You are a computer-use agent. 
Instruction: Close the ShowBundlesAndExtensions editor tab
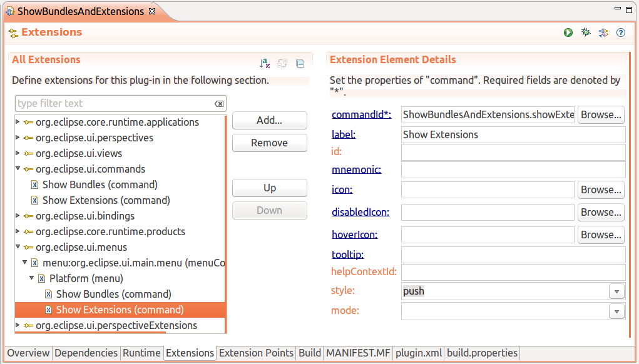(x=152, y=11)
